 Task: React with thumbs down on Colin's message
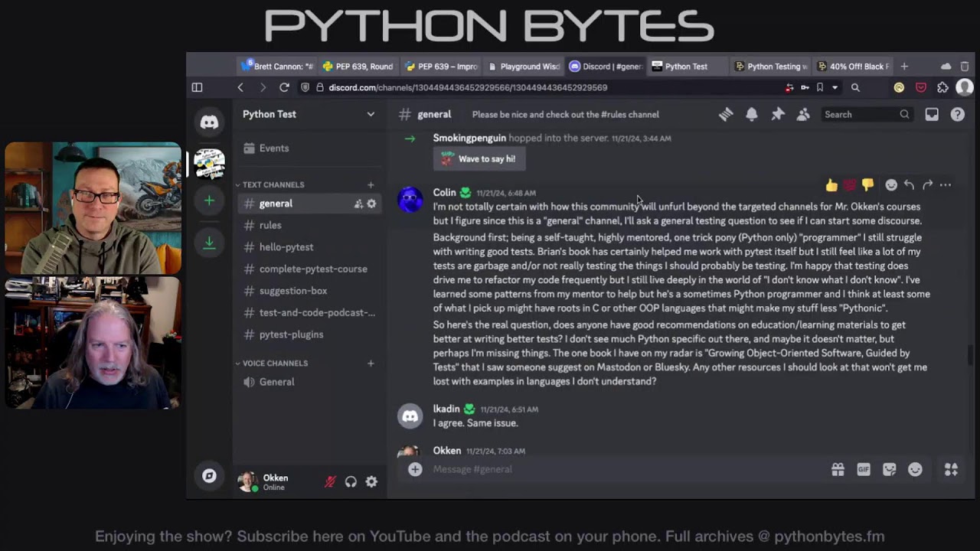pyautogui.click(x=867, y=185)
